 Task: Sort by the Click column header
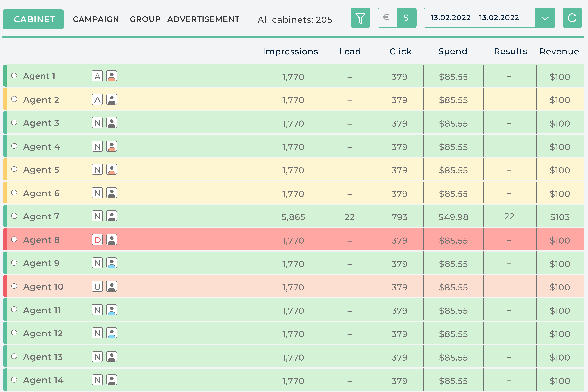[x=400, y=51]
